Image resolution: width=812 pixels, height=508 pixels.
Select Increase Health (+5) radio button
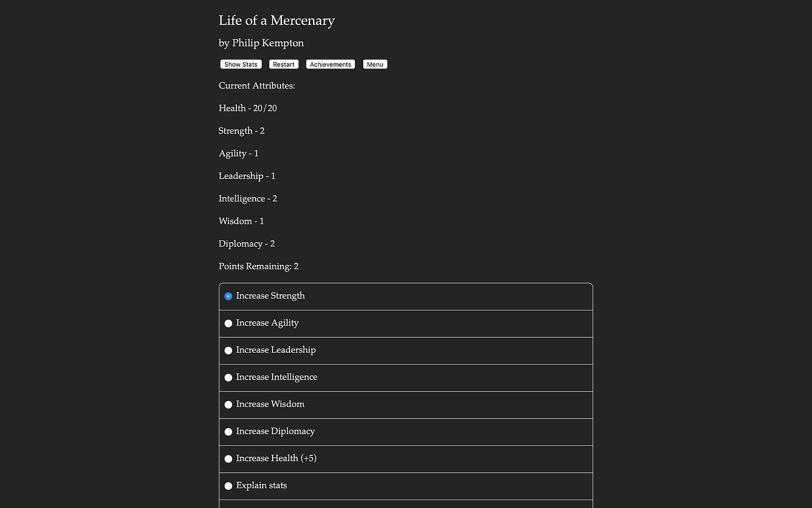coord(228,459)
